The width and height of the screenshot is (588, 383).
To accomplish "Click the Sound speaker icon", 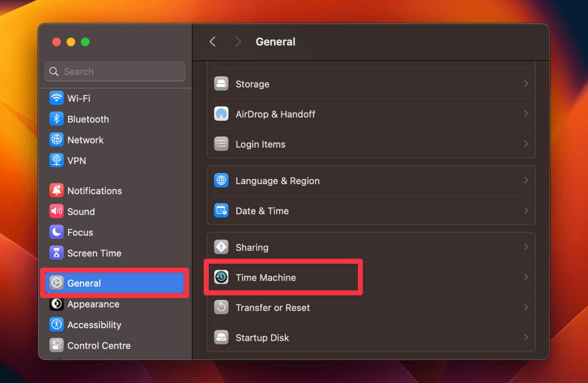I will (x=57, y=211).
